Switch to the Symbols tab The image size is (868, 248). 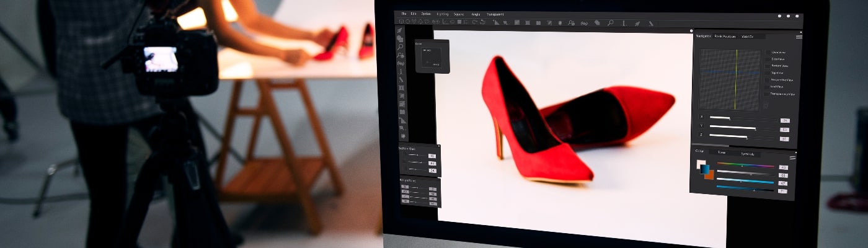(747, 154)
